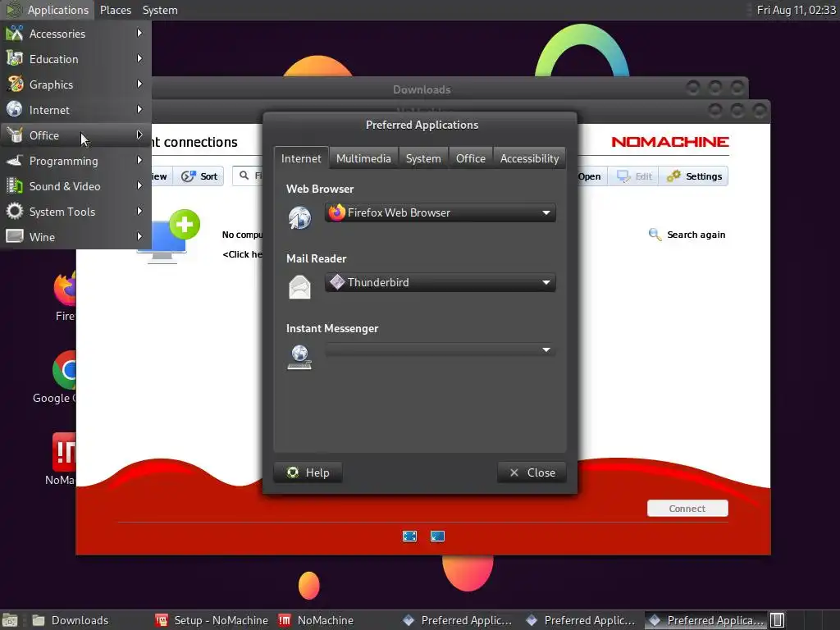Switch to the System tab in dialog
Image resolution: width=840 pixels, height=630 pixels.
click(x=423, y=158)
